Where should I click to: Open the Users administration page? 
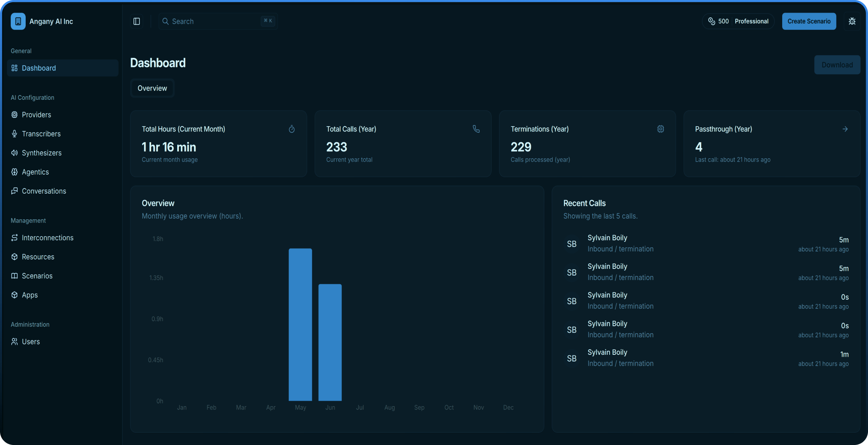(x=30, y=342)
